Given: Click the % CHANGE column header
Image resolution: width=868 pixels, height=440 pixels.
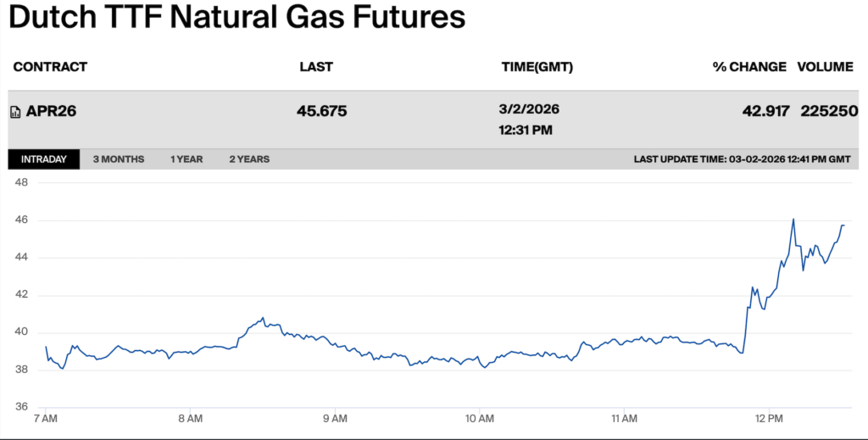Looking at the screenshot, I should click(x=749, y=67).
